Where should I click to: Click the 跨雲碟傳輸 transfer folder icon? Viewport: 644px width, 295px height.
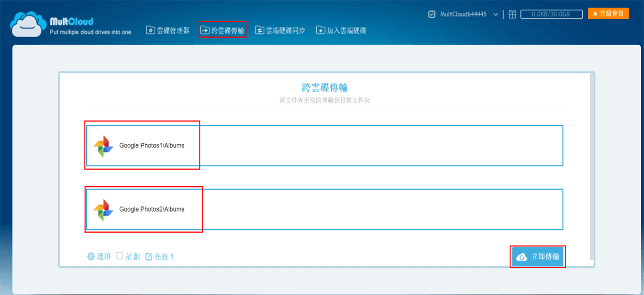click(x=205, y=30)
